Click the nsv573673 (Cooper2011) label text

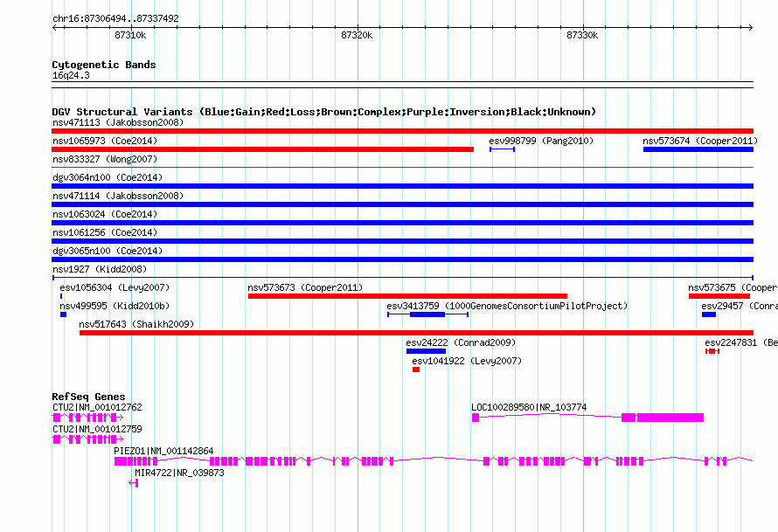click(x=305, y=287)
